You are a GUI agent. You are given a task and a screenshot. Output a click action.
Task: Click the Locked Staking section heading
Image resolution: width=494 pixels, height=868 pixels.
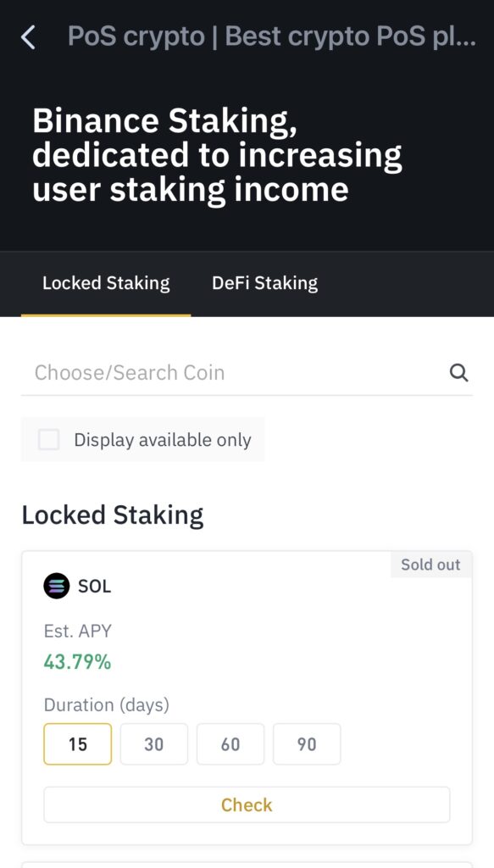click(x=113, y=515)
